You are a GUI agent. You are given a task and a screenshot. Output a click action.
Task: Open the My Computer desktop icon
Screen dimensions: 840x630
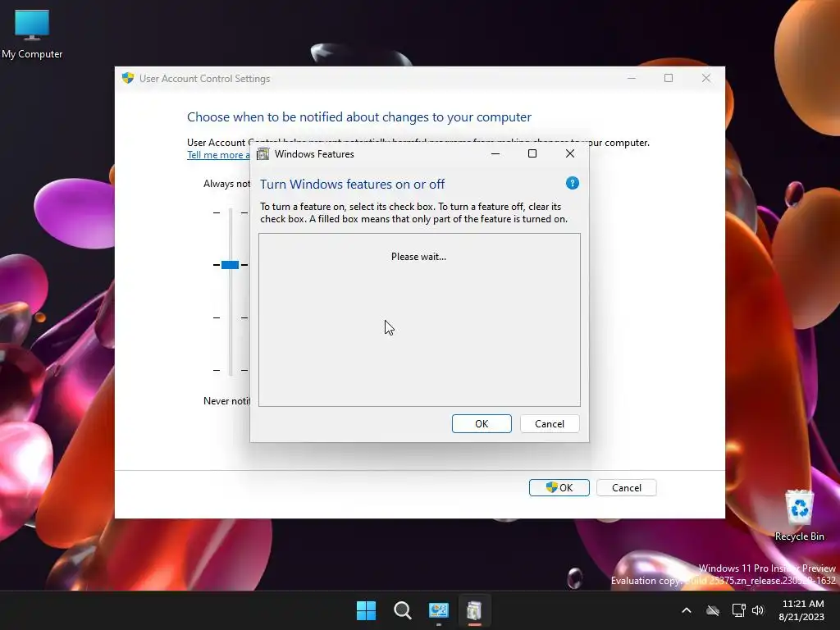[x=32, y=34]
